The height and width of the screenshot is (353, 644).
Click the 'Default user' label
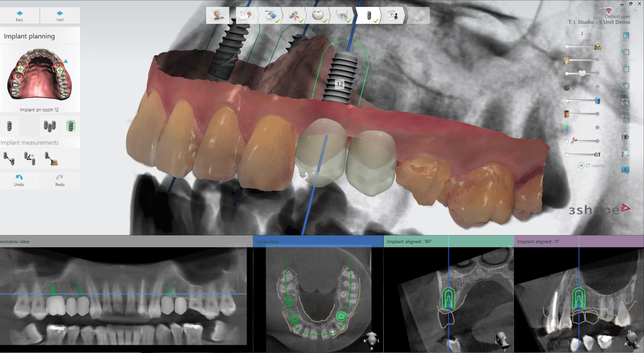point(617,17)
